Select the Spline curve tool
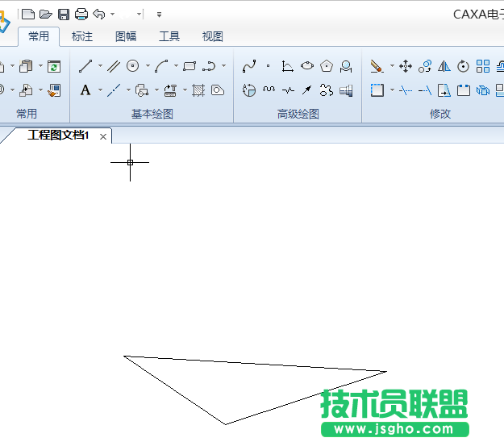 [249, 66]
